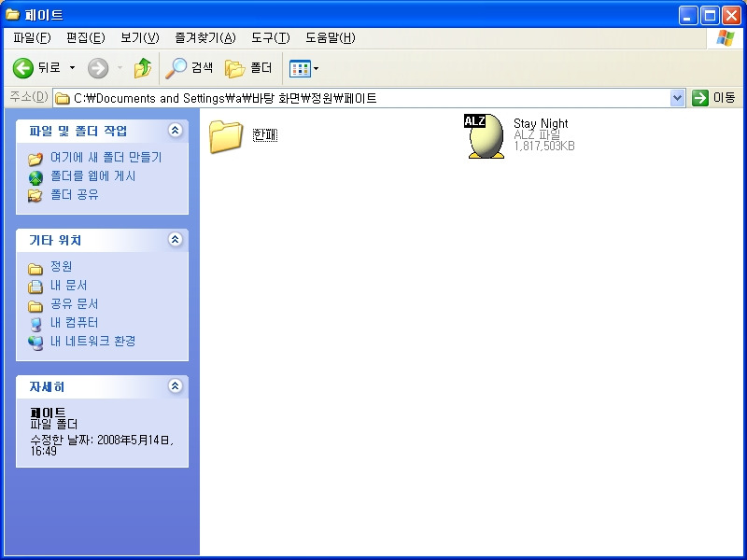Close the 페이트 window
Image resolution: width=747 pixels, height=560 pixels.
point(731,15)
